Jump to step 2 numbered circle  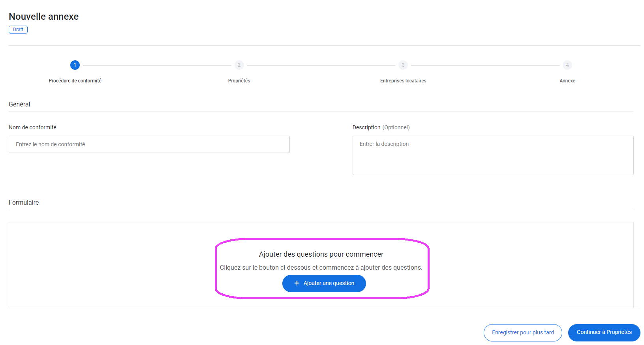[239, 65]
